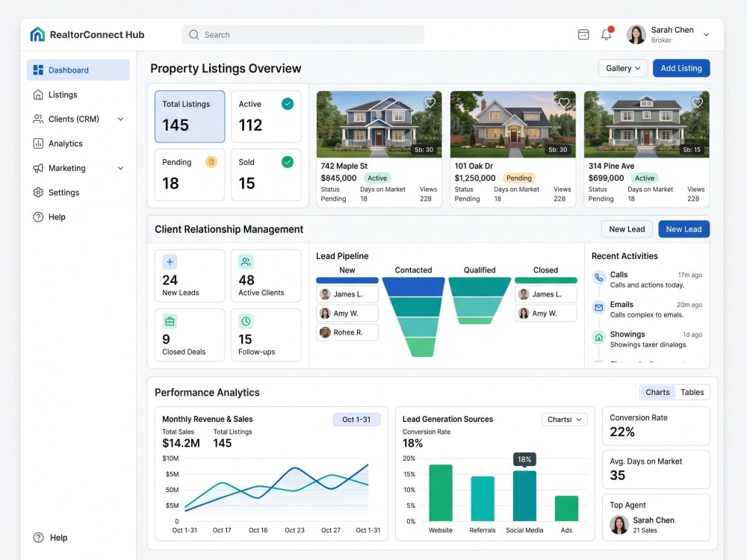The height and width of the screenshot is (560, 747).
Task: Favorite the 314 Pine Ave listing
Action: [x=698, y=102]
